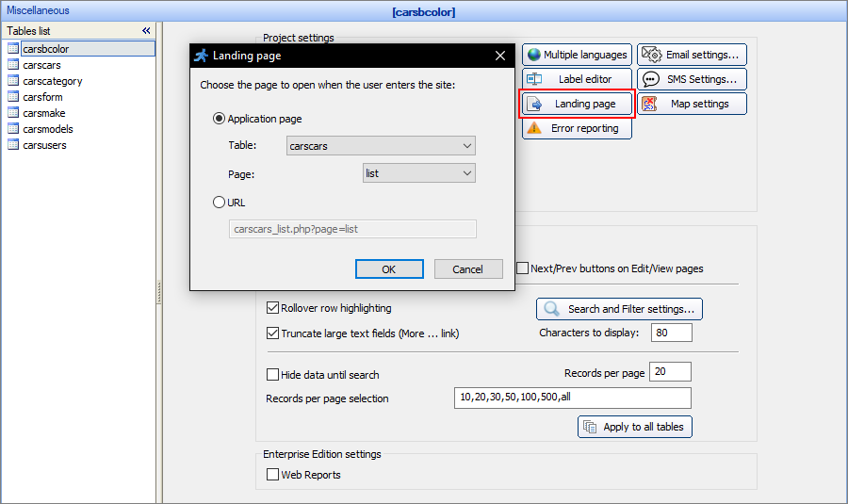Select carsform in Tables list
The width and height of the screenshot is (848, 504).
pos(42,97)
